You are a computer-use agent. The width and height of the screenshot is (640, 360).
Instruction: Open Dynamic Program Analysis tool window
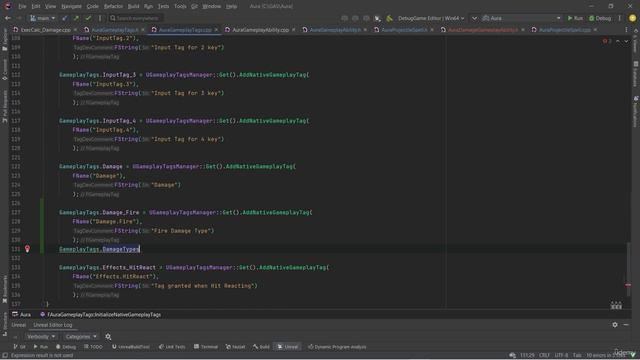(337, 347)
